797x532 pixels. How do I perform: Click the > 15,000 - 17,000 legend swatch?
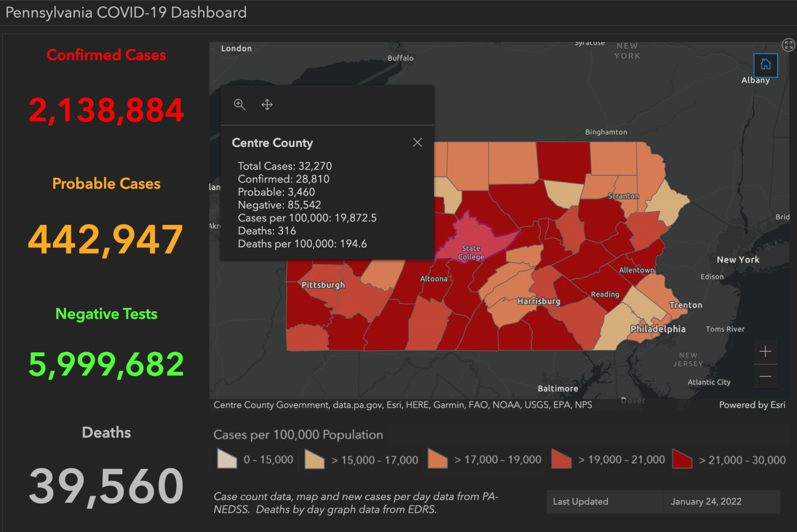(x=314, y=459)
